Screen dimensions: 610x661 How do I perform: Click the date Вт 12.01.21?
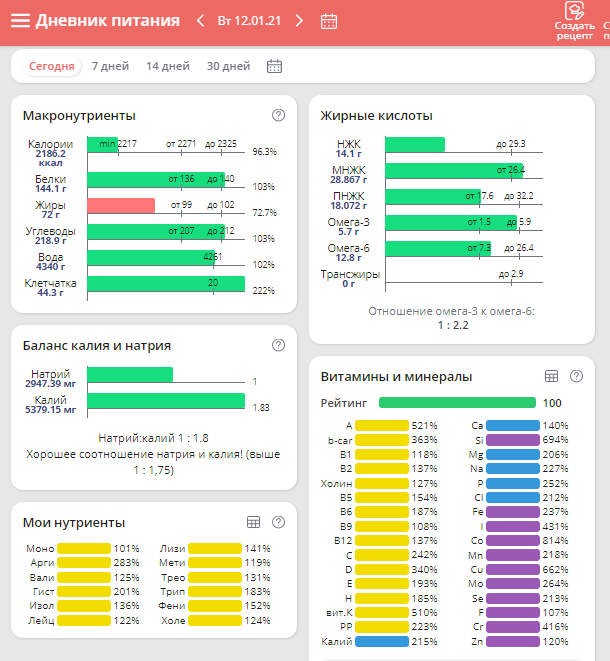pos(250,21)
